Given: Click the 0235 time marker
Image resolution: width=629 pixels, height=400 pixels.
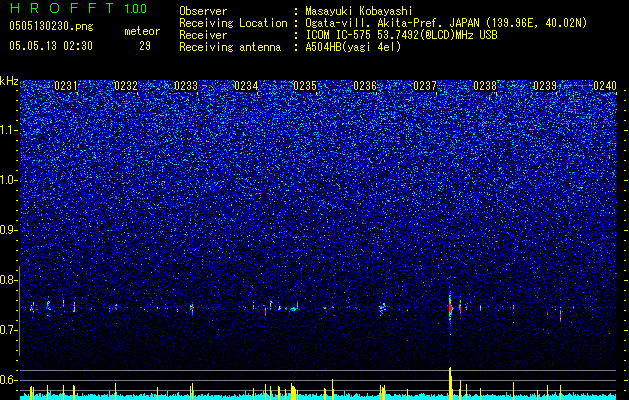Looking at the screenshot, I should tap(305, 86).
